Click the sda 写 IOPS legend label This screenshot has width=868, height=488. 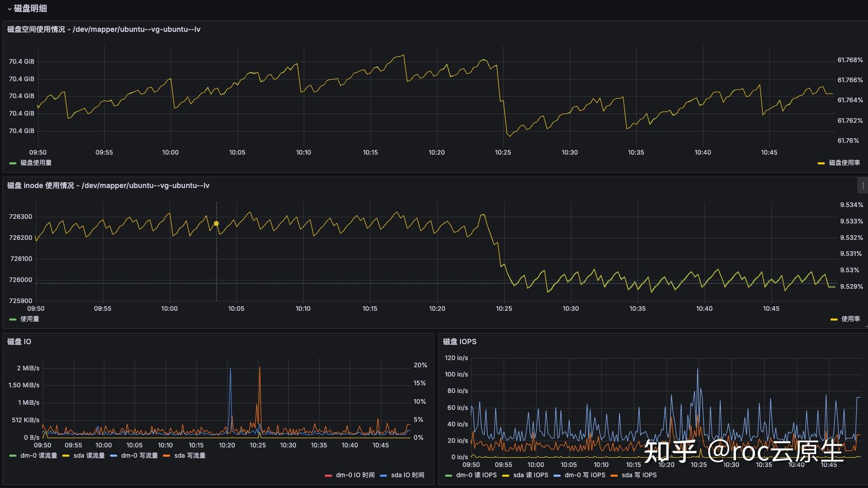(639, 475)
